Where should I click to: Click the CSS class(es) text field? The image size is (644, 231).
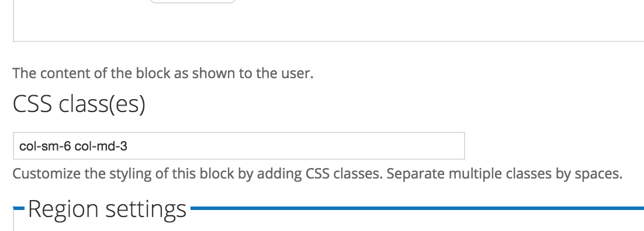pos(238,146)
